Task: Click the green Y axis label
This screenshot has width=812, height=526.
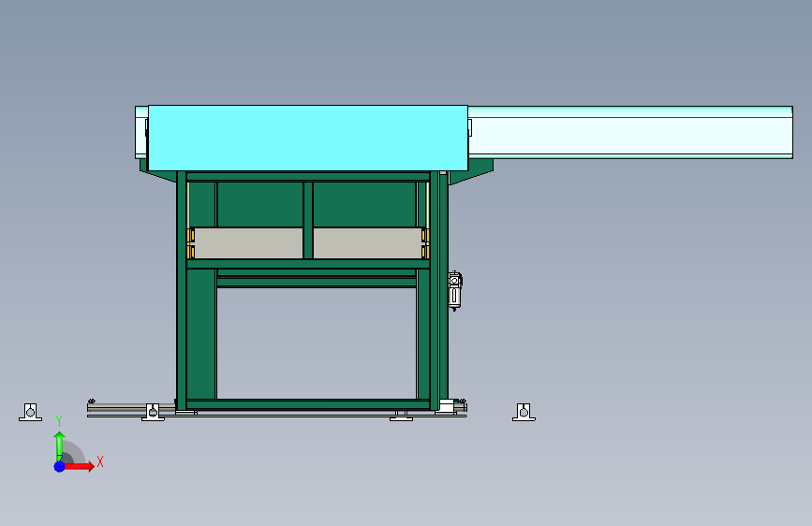Action: coord(59,421)
